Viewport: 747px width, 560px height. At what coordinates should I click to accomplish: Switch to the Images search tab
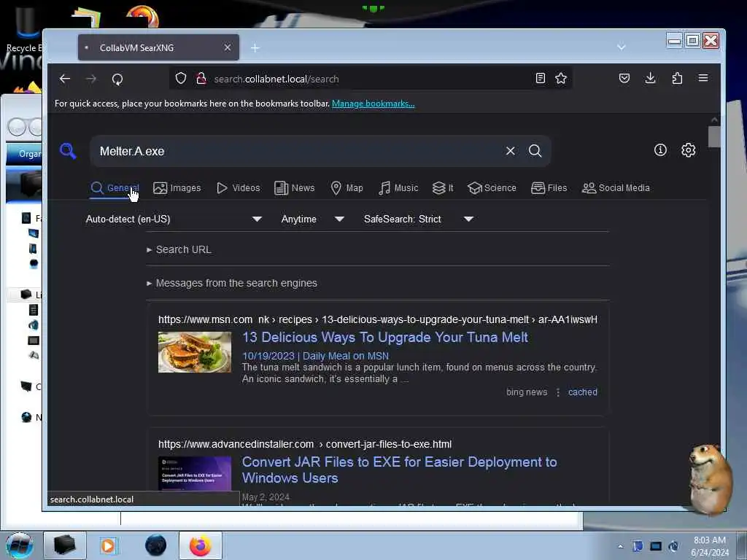point(177,187)
